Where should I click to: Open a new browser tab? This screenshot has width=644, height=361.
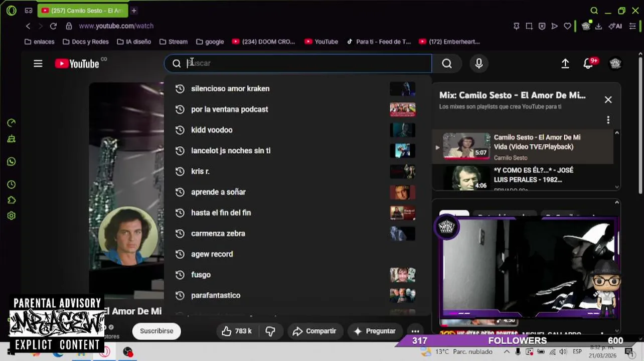point(134,11)
